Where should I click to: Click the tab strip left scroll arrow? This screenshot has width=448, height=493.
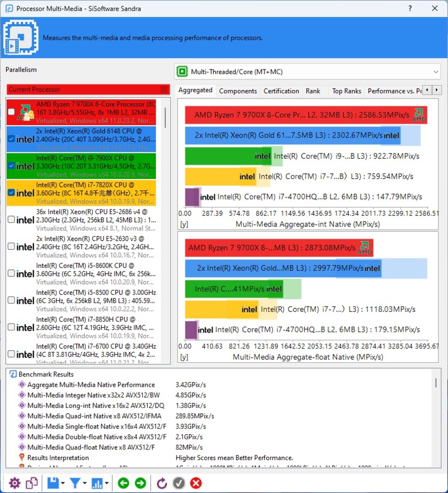coord(427,90)
